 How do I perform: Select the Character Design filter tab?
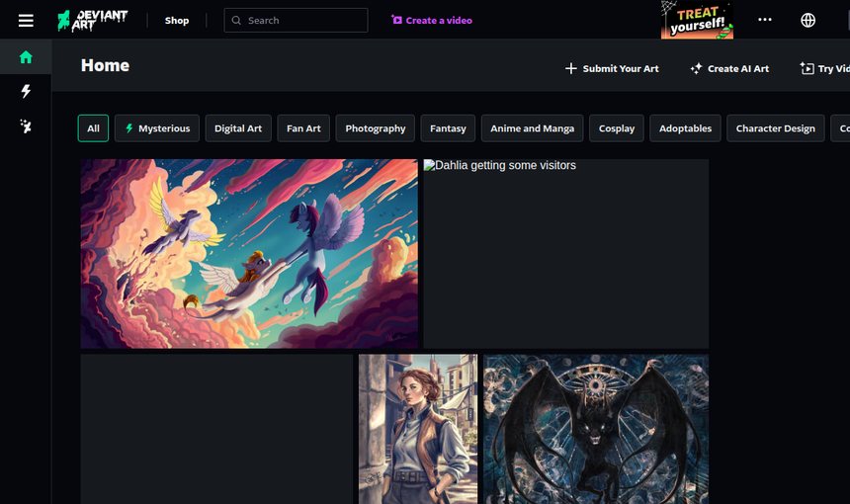775,128
